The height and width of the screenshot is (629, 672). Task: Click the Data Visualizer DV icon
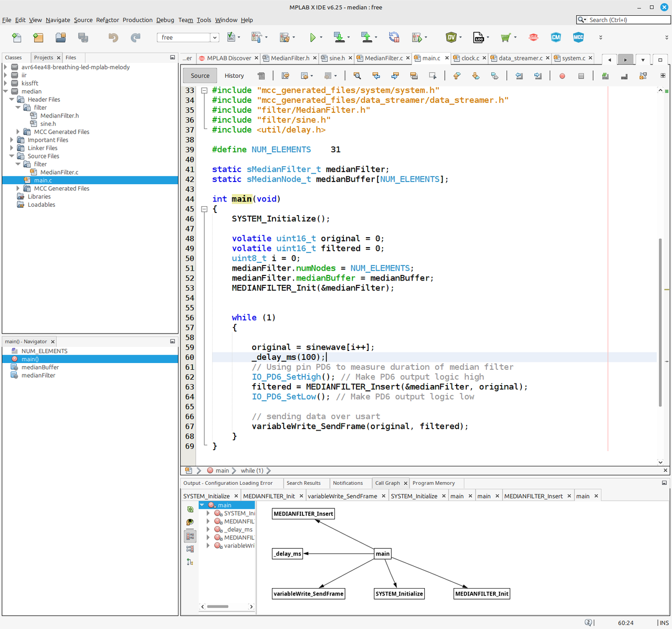coord(451,37)
